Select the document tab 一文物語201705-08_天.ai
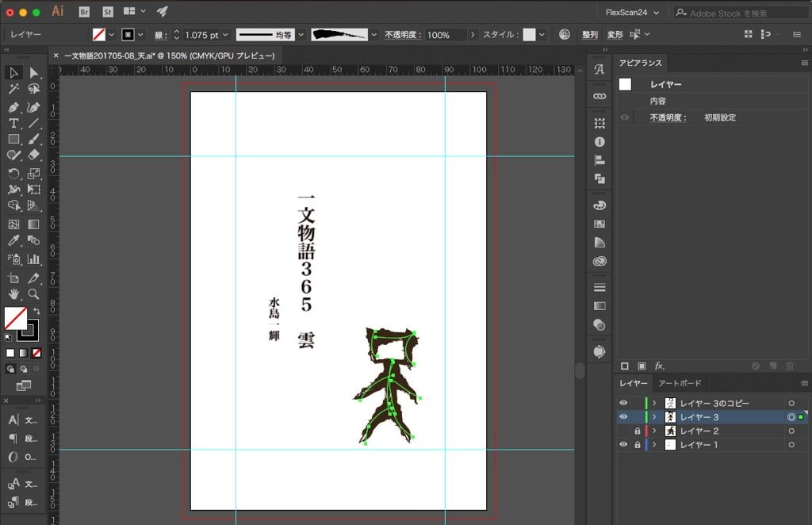The height and width of the screenshot is (525, 812). click(170, 56)
